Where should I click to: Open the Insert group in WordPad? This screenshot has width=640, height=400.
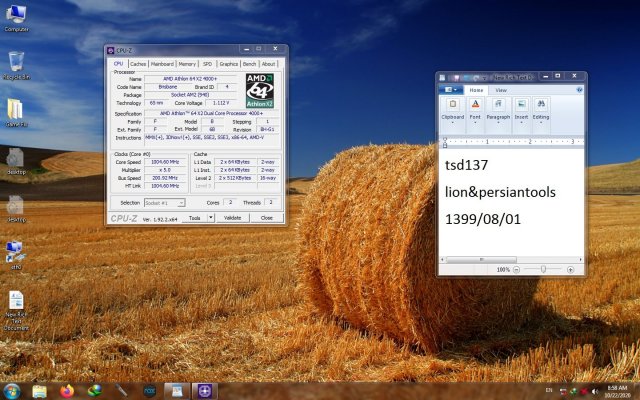pyautogui.click(x=521, y=110)
